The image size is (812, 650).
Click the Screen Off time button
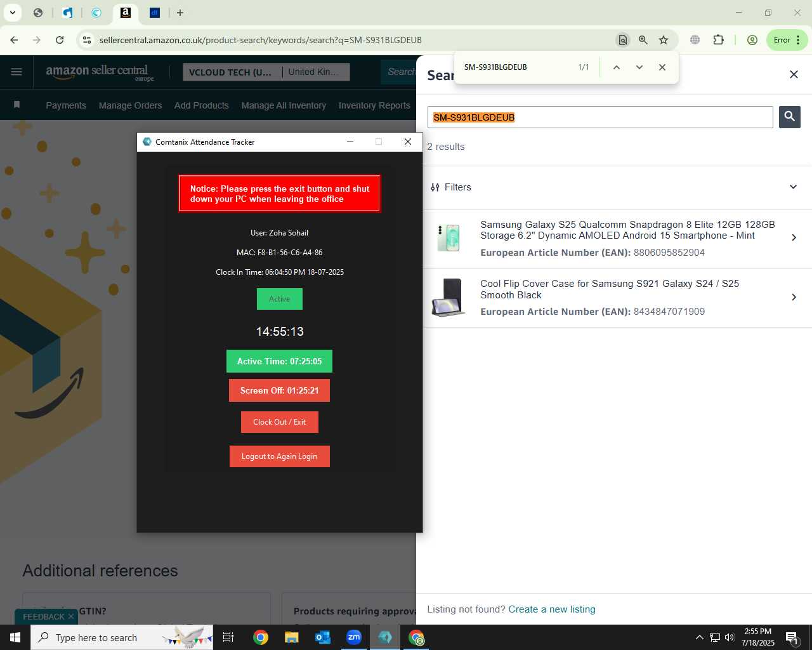(x=279, y=390)
